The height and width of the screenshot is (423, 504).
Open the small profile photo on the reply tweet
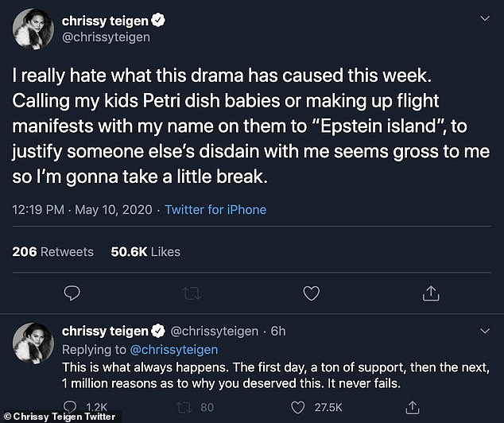[x=34, y=347]
